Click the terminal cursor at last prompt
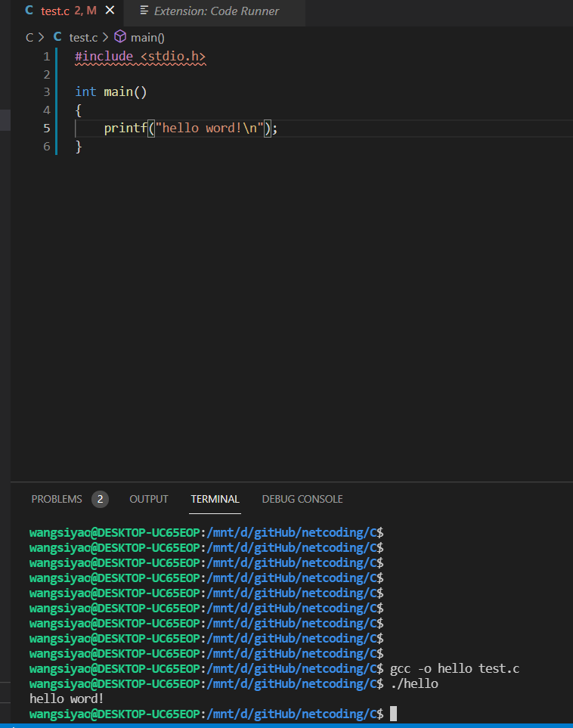The width and height of the screenshot is (573, 728). point(393,714)
